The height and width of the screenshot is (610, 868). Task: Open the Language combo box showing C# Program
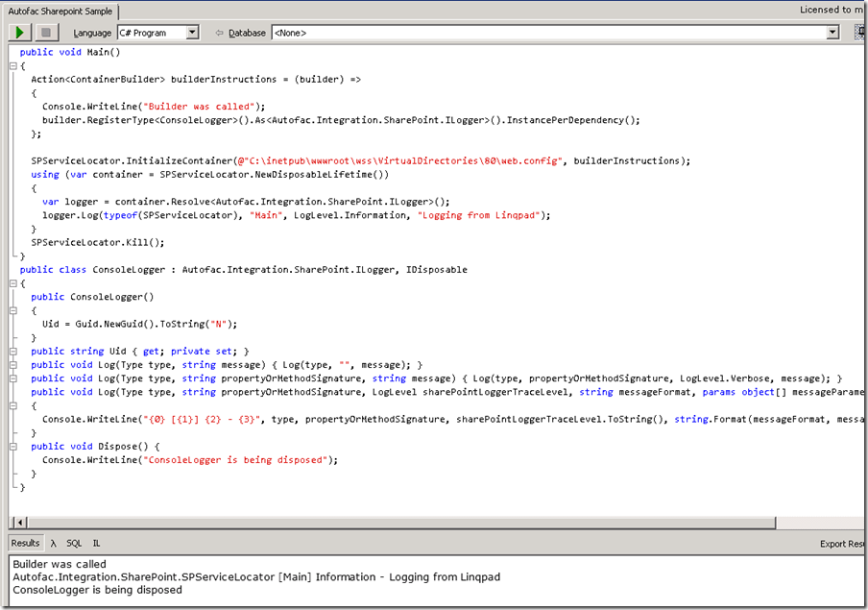[158, 33]
